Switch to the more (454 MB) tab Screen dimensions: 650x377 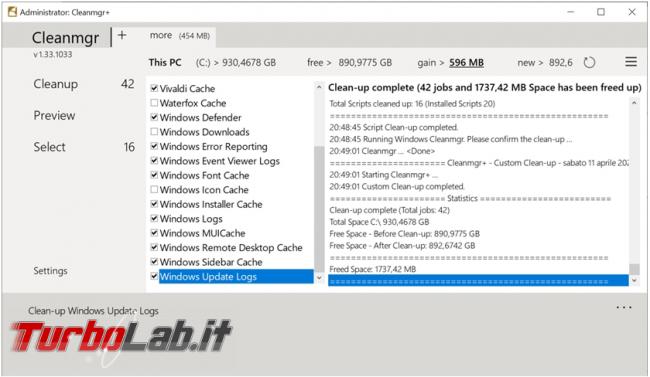coord(180,36)
